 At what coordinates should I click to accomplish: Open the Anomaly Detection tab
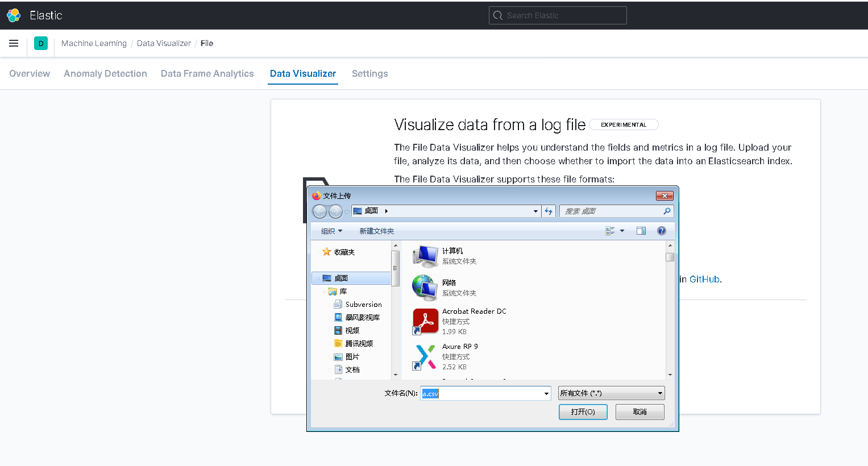105,73
